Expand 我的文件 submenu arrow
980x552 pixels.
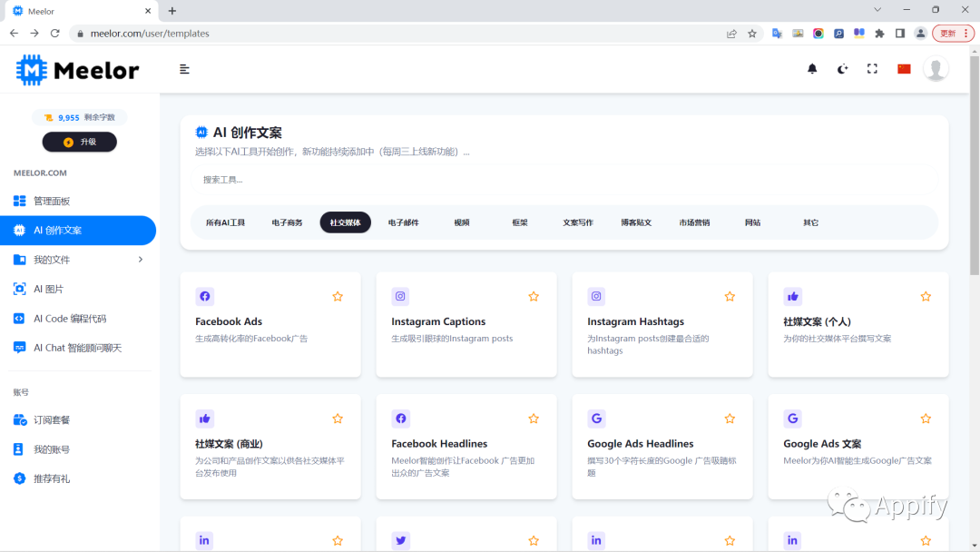pos(141,260)
